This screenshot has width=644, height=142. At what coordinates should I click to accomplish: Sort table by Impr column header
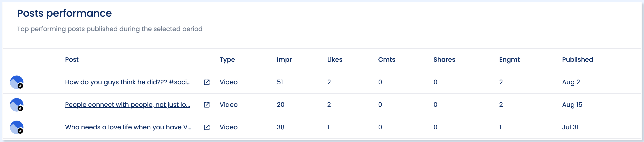coord(284,60)
